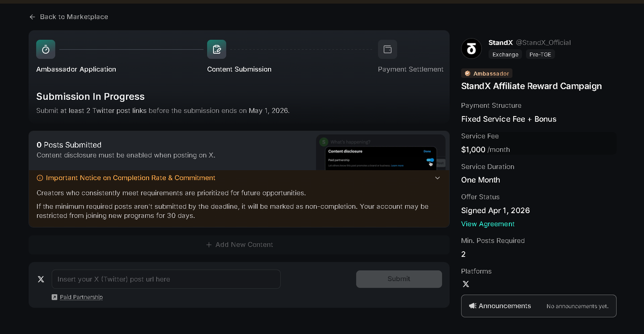Select the Ambassador Application timer step icon
Viewport: 644px width, 334px height.
[x=46, y=49]
